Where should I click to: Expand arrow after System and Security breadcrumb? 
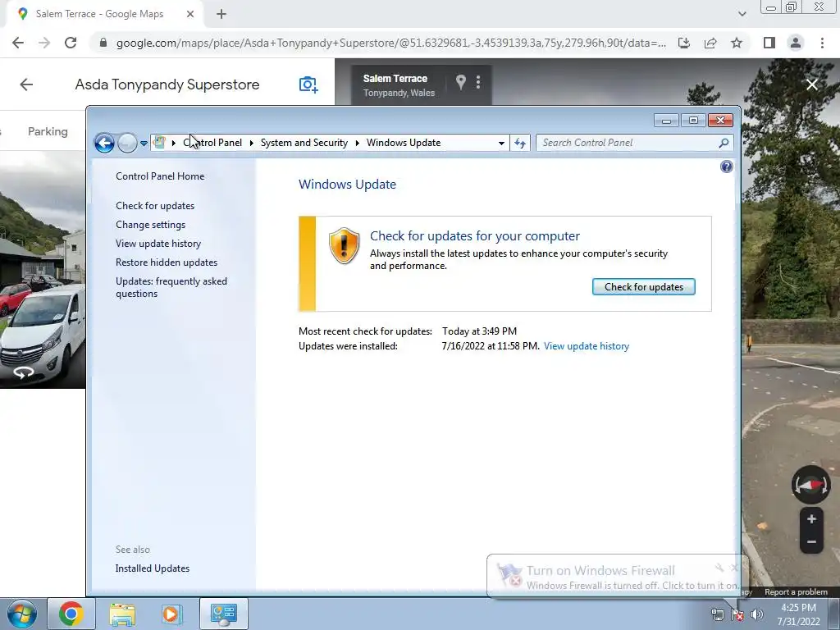(358, 143)
